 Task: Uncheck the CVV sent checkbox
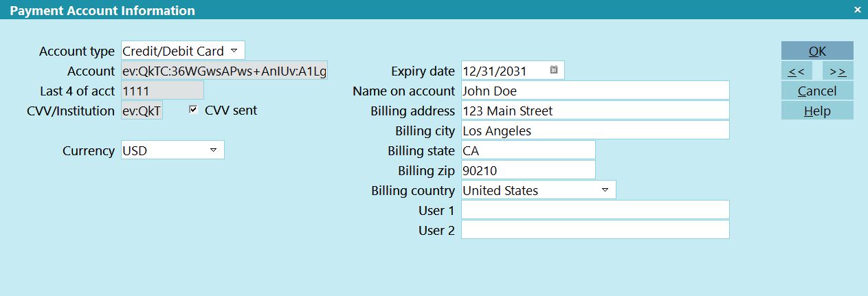[193, 110]
